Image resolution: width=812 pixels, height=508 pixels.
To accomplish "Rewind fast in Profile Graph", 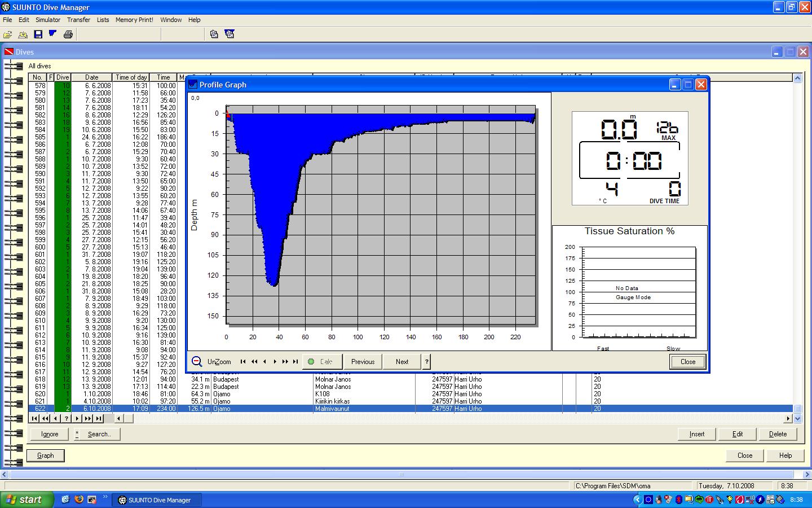I will (x=254, y=362).
